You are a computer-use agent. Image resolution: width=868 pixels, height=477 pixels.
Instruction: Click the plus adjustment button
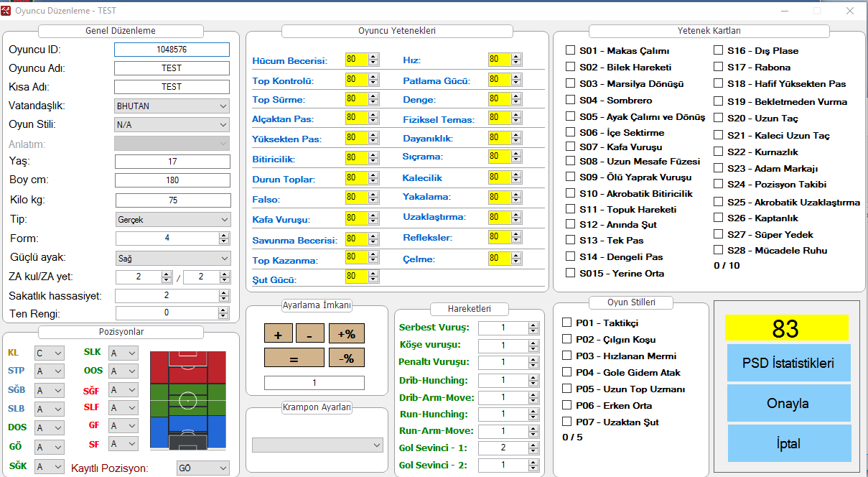coord(279,333)
